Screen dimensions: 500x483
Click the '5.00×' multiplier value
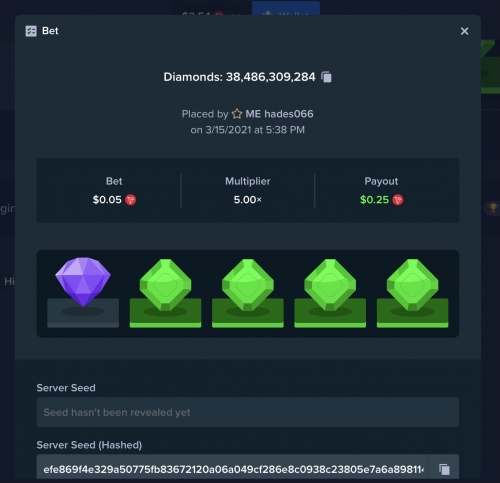point(248,200)
